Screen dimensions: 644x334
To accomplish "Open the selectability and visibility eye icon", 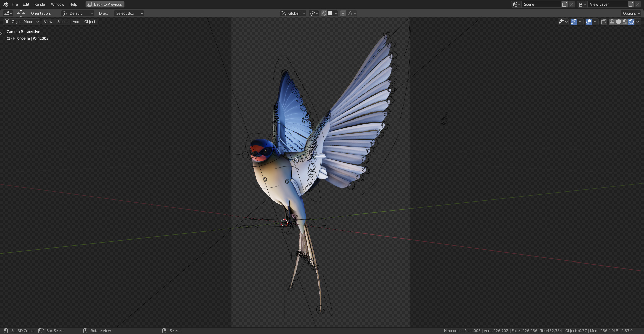I will (563, 22).
